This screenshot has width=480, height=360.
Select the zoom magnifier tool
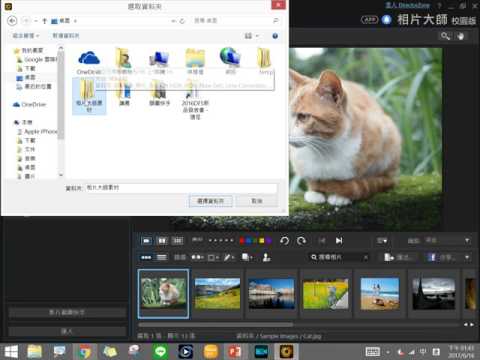tap(445, 36)
